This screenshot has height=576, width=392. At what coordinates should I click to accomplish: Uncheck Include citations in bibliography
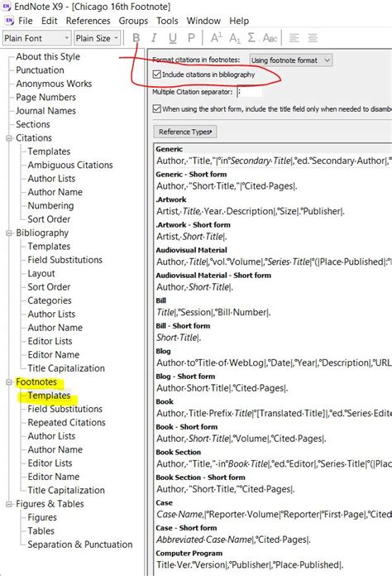coord(157,74)
